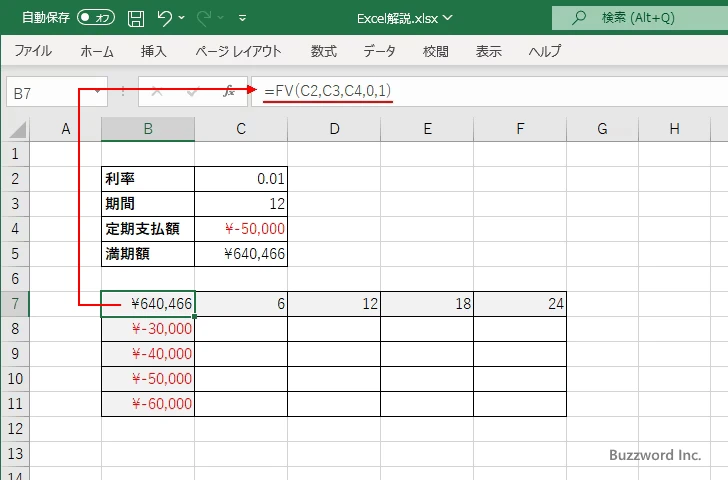The width and height of the screenshot is (728, 480).
Task: Click cell labeled 定期支払額
Action: [148, 229]
